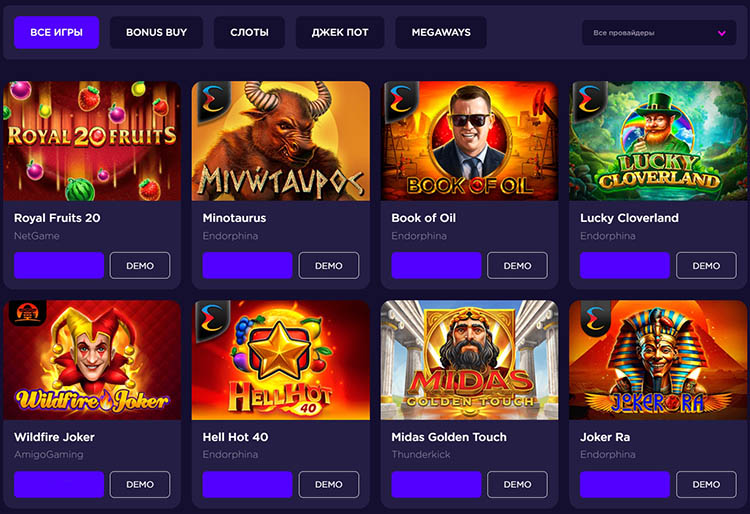Click the Royal 20 Fruits game image

pos(92,141)
